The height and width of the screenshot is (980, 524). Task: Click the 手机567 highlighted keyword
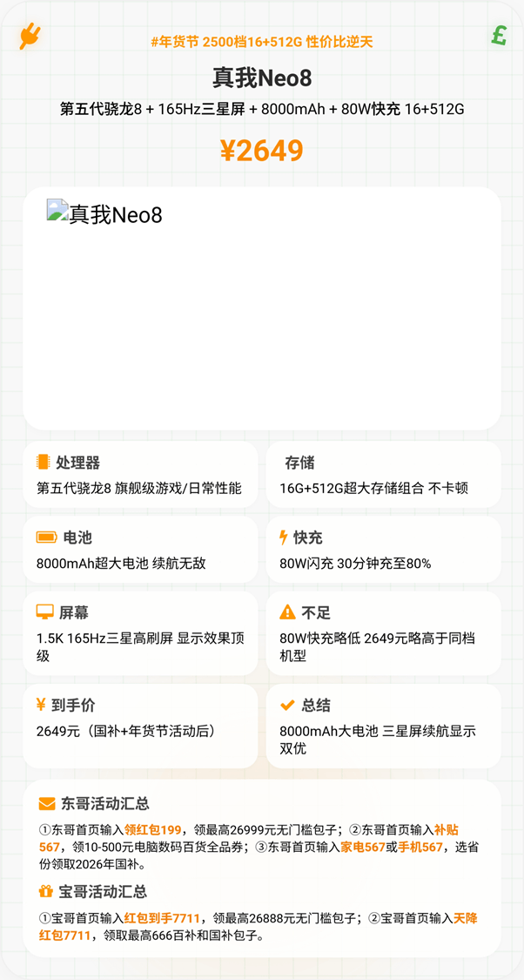tap(420, 847)
